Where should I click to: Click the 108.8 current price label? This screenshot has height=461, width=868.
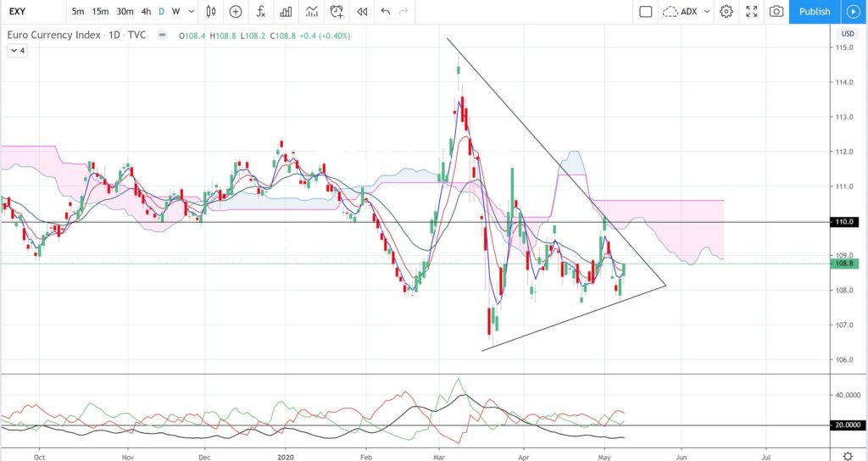pos(845,264)
